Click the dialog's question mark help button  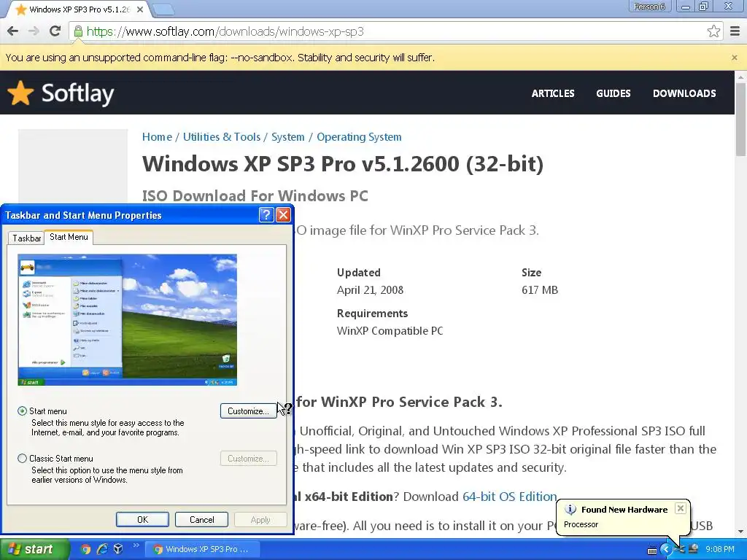(x=266, y=215)
